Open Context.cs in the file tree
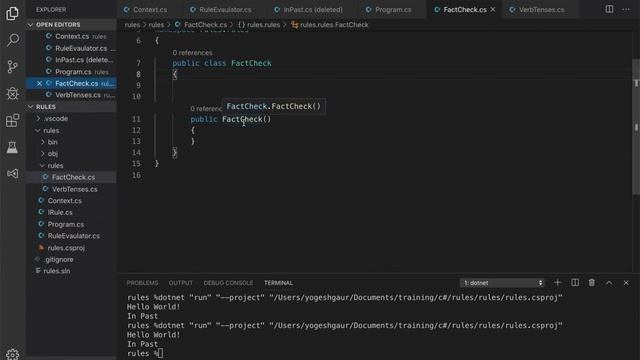 71,201
